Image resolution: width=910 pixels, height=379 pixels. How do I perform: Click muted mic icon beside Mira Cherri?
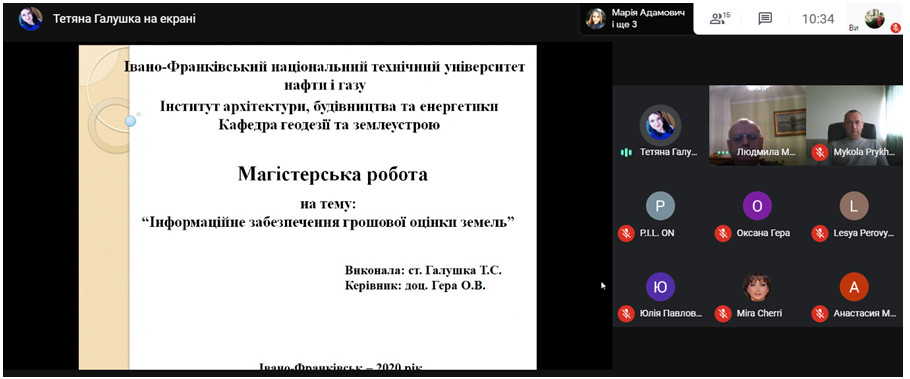(723, 313)
